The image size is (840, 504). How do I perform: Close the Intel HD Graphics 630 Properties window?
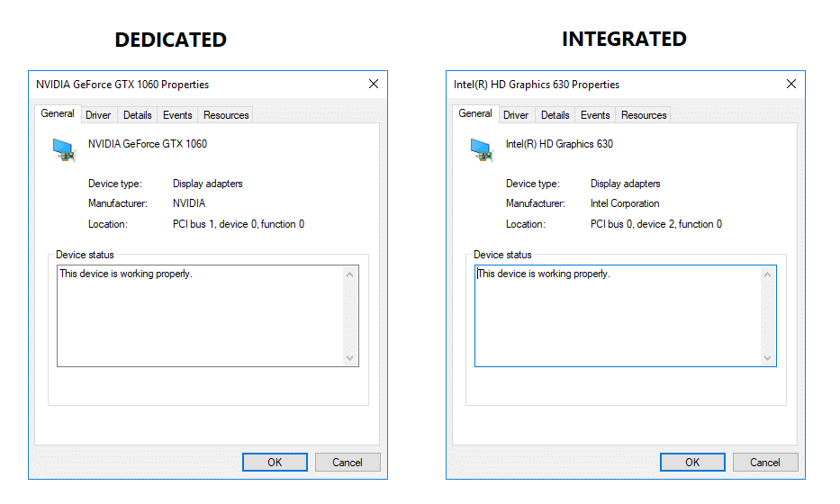click(x=791, y=84)
